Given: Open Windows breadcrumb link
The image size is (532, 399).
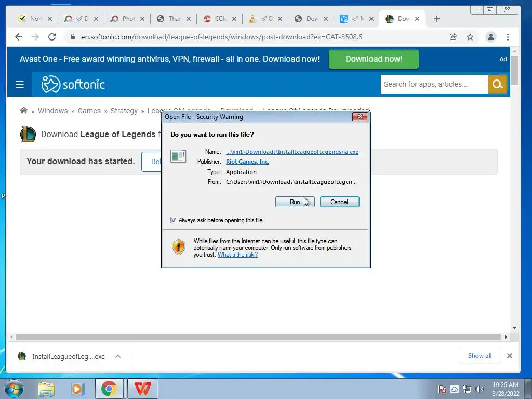Looking at the screenshot, I should point(52,111).
